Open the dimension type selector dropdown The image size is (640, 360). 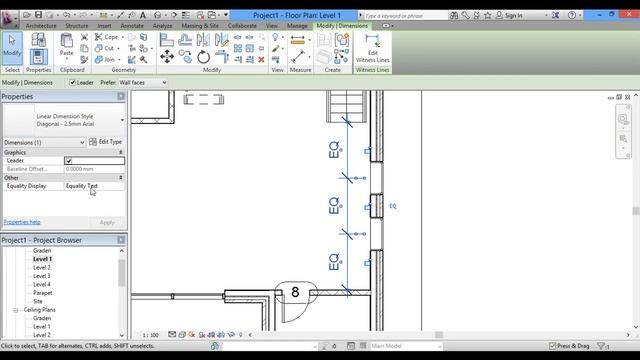pos(122,120)
